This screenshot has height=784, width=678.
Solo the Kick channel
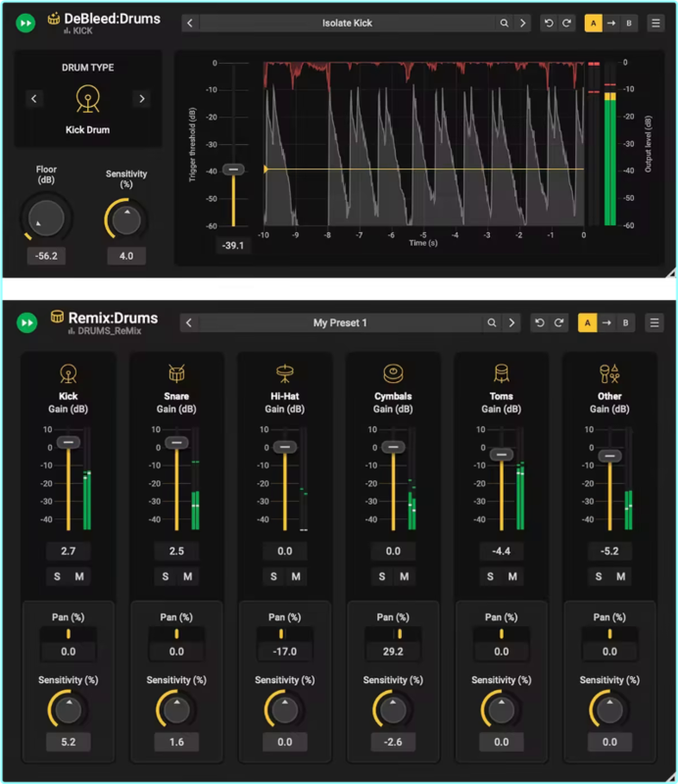tap(57, 576)
